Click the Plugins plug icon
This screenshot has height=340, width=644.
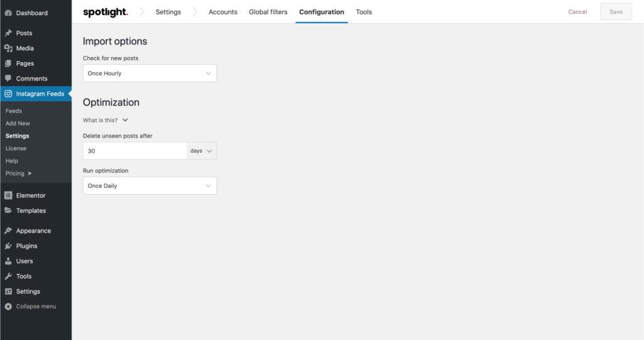click(8, 246)
